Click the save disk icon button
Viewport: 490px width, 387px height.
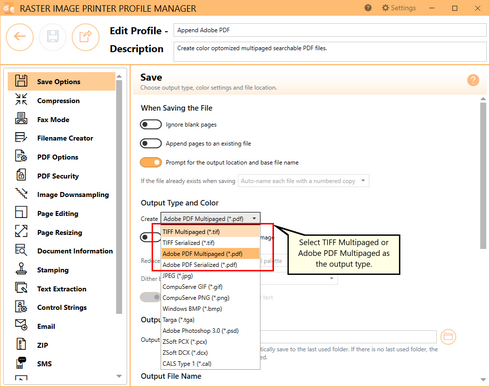click(53, 37)
